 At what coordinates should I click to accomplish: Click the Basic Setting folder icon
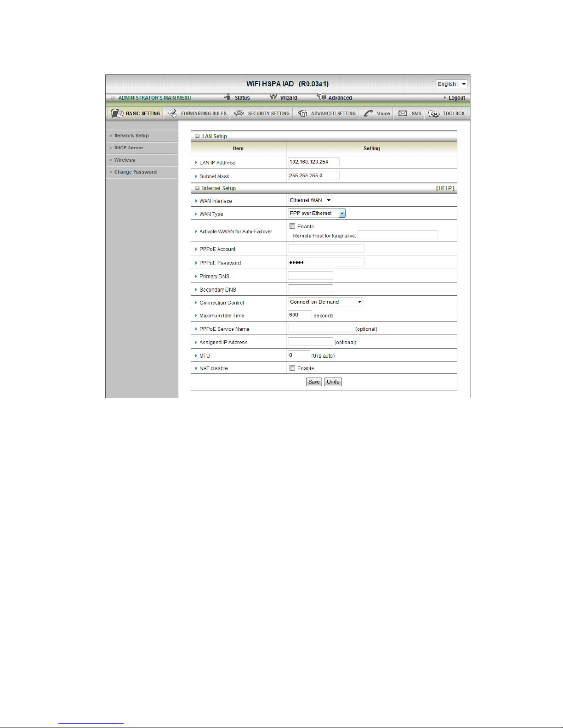pyautogui.click(x=117, y=113)
